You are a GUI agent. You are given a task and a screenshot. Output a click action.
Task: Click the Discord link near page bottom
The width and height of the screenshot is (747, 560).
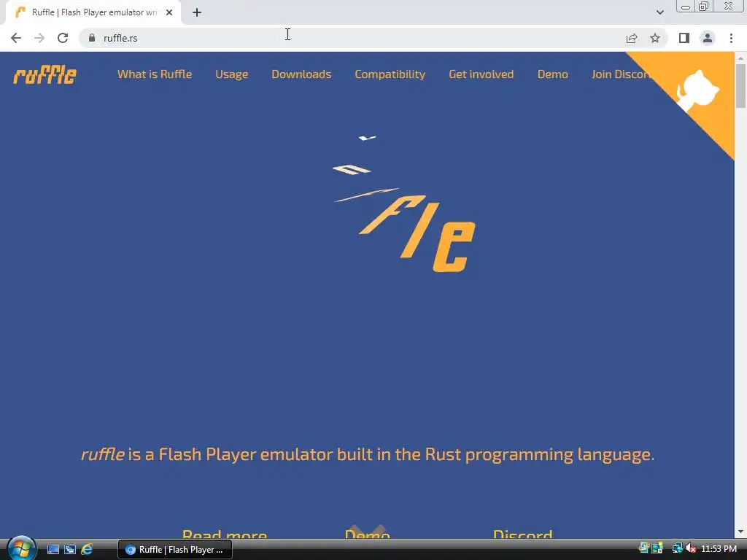pyautogui.click(x=522, y=533)
